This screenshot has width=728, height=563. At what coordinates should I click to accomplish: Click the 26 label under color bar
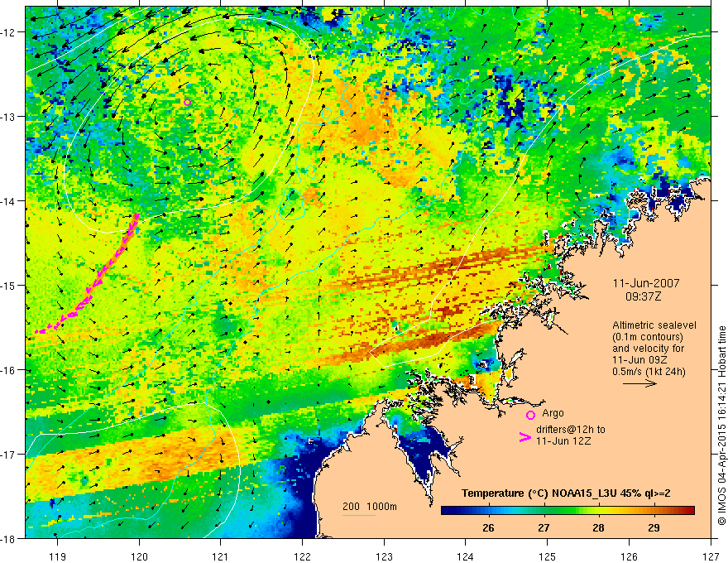[x=488, y=527]
